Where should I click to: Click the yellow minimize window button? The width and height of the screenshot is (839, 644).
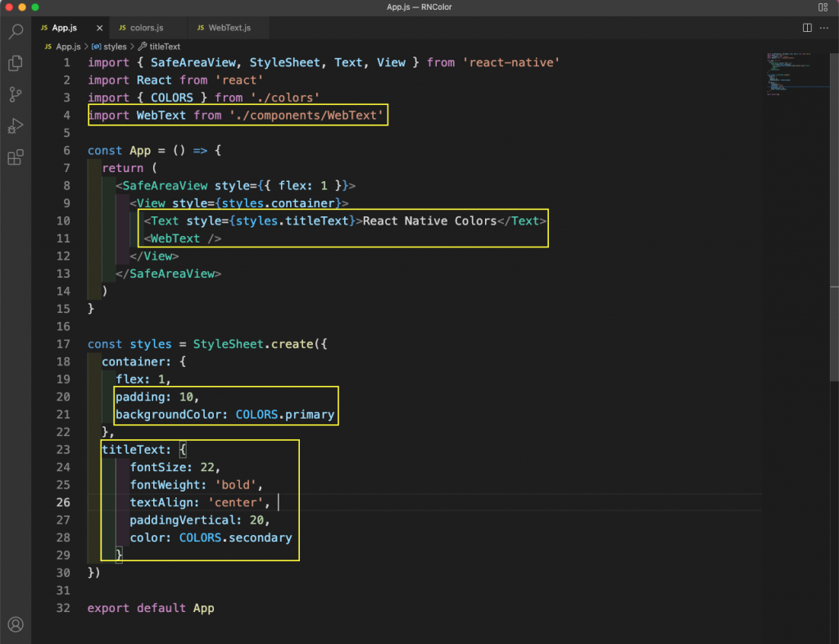[x=22, y=7]
